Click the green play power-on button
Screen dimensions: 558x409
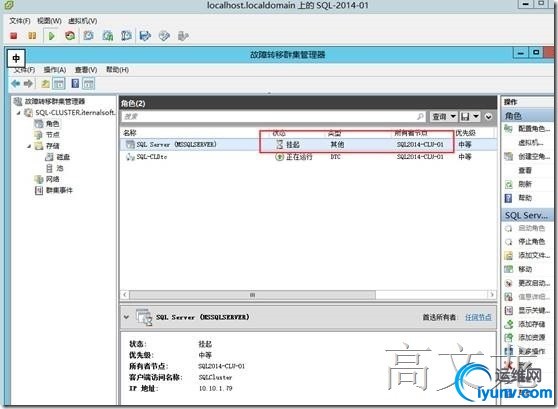click(51, 36)
